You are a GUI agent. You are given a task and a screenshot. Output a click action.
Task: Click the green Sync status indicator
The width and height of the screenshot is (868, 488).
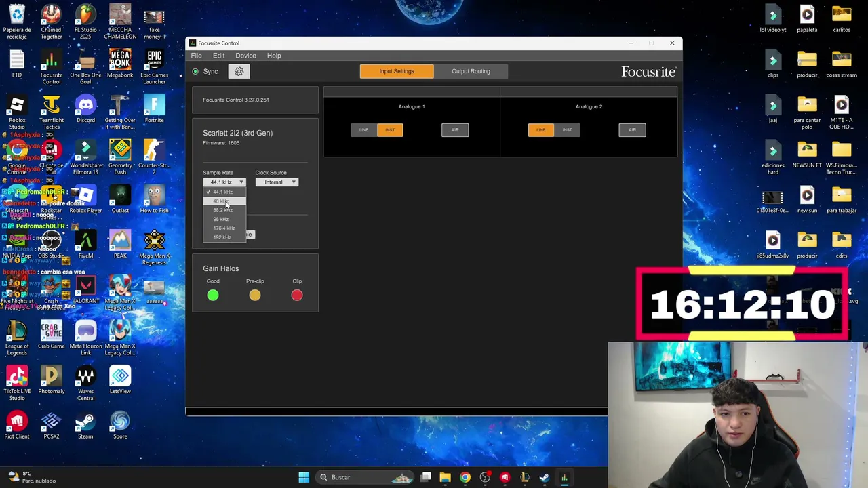195,71
